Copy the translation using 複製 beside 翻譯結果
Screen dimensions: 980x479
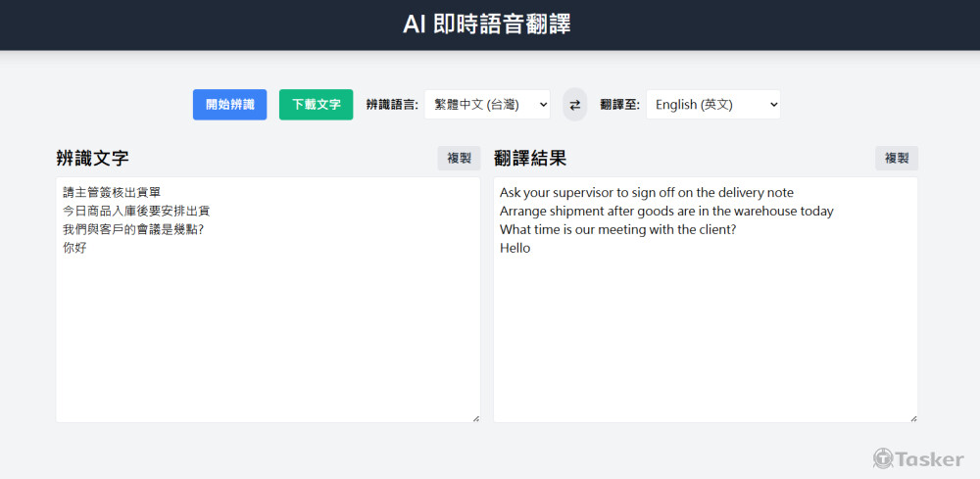tap(897, 158)
